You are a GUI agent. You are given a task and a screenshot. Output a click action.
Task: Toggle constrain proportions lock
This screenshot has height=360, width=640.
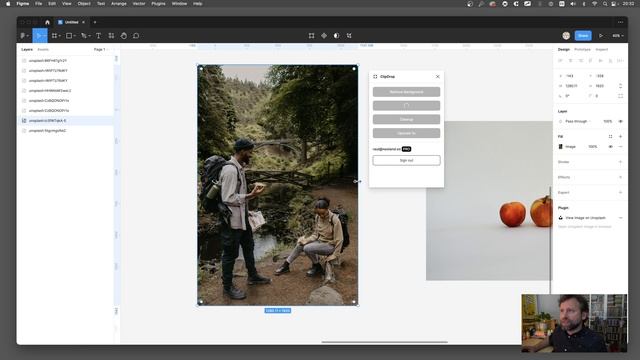click(620, 86)
